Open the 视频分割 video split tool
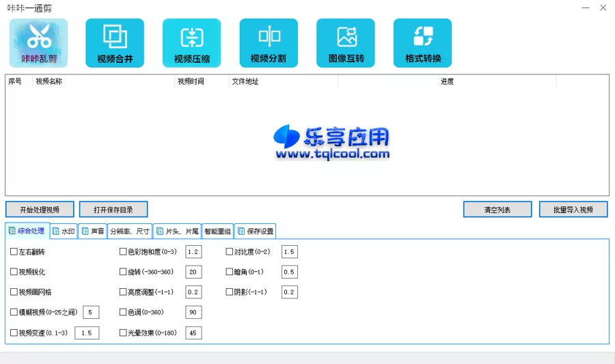 tap(269, 43)
